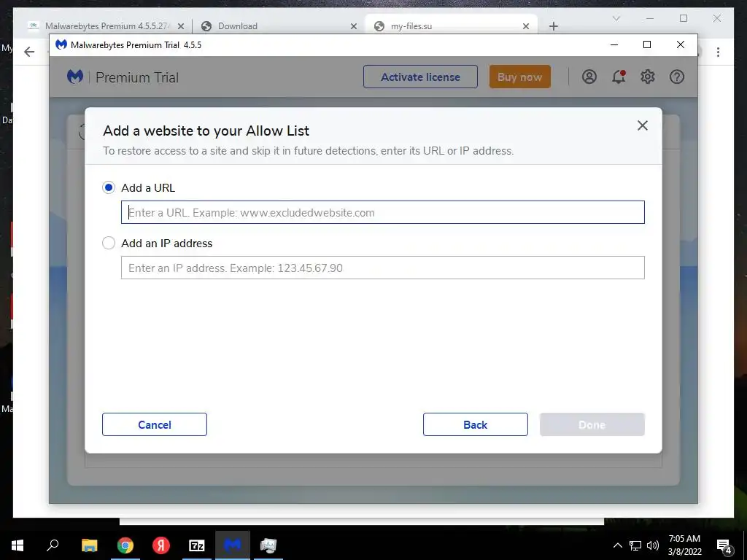Image resolution: width=747 pixels, height=560 pixels.
Task: Click Malwarebytes icon in window title bar
Action: pos(61,44)
